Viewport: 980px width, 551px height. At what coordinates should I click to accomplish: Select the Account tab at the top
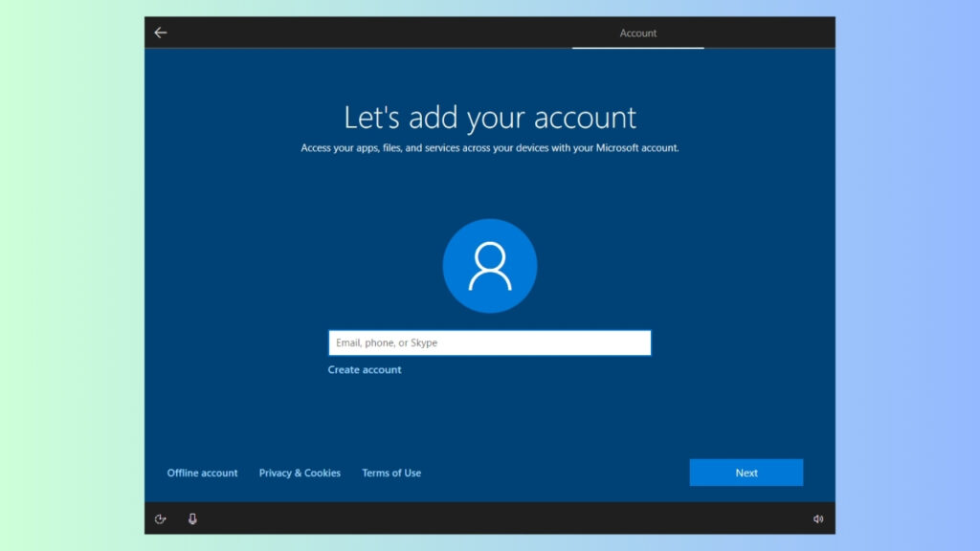637,33
